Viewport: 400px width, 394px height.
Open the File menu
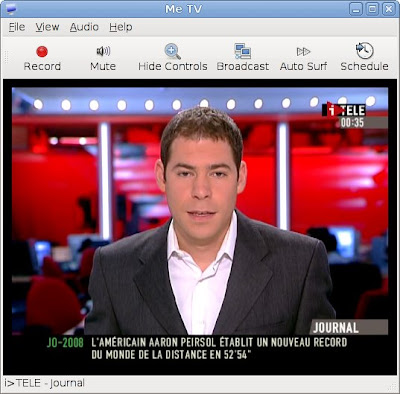point(17,27)
